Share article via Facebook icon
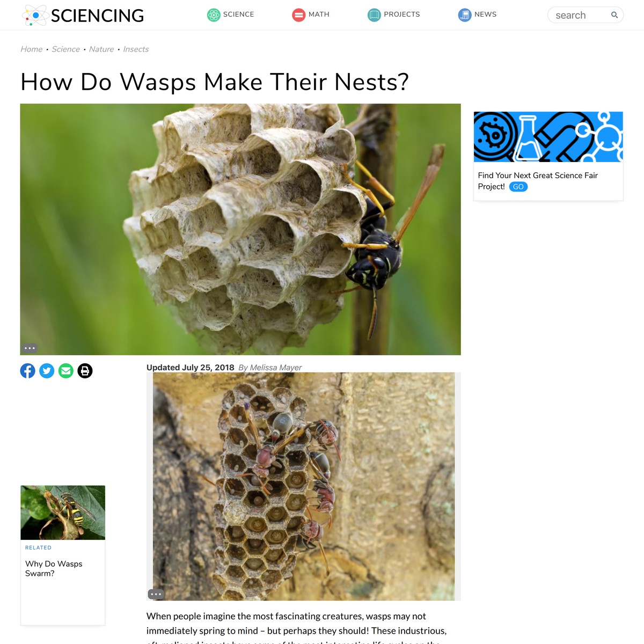 pyautogui.click(x=28, y=371)
